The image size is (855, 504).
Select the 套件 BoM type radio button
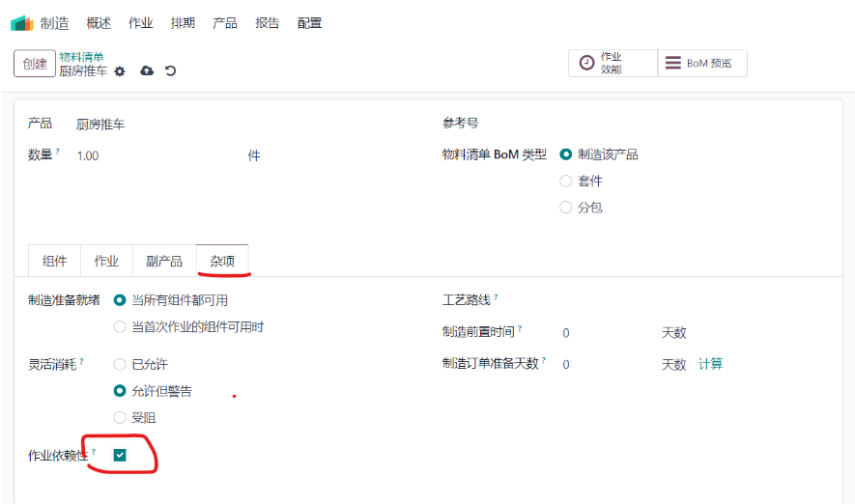pyautogui.click(x=566, y=181)
